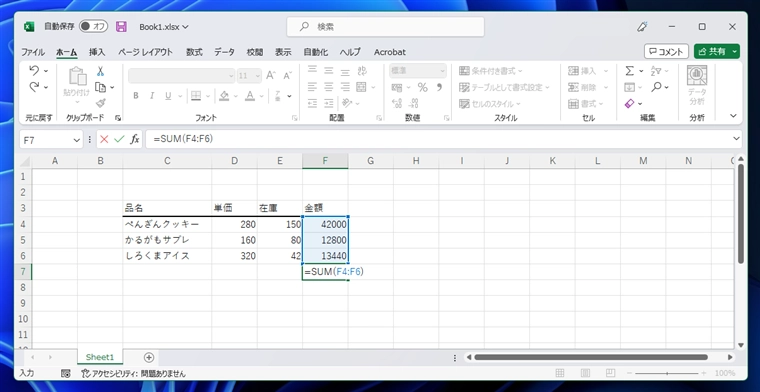Expand the formula bar chevron

(x=736, y=139)
